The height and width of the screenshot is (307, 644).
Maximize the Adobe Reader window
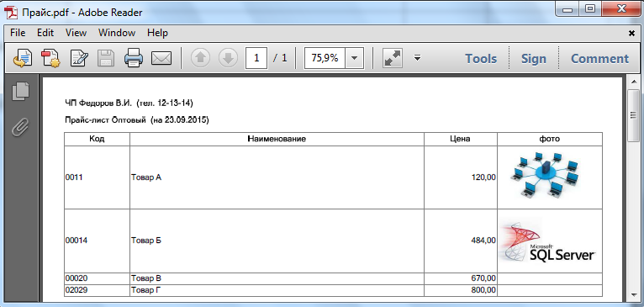pyautogui.click(x=591, y=8)
